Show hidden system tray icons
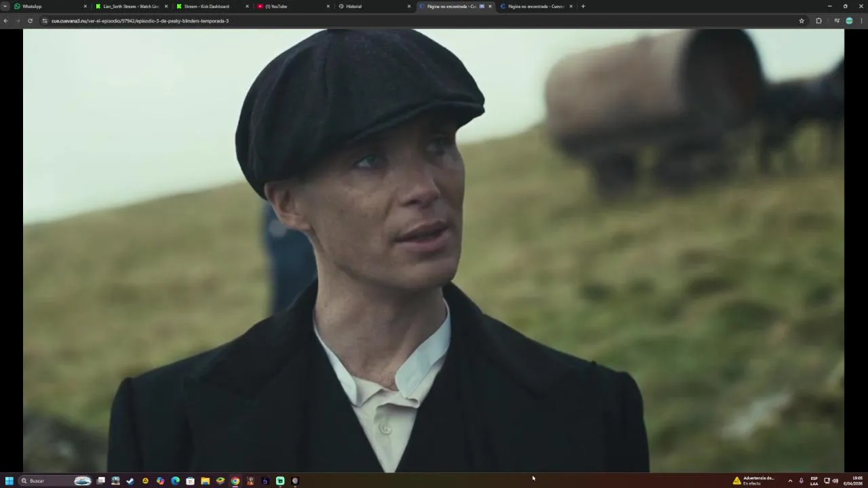Screen dimensions: 868x488 point(790,481)
